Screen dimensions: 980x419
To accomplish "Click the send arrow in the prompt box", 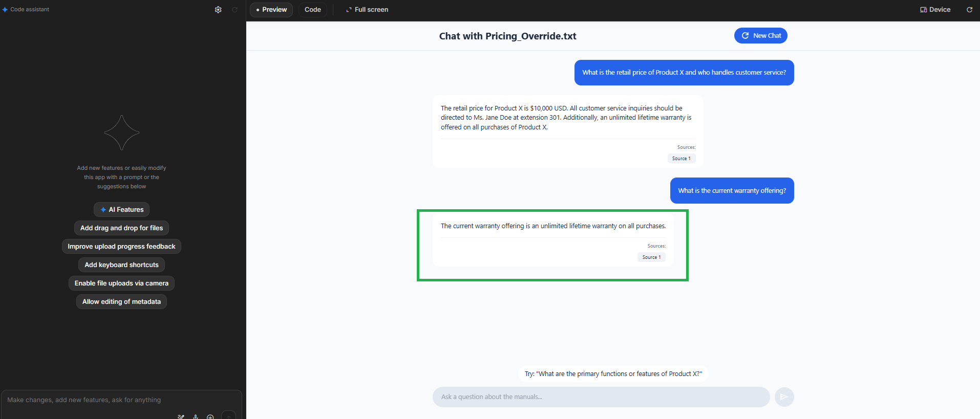I will pyautogui.click(x=228, y=416).
